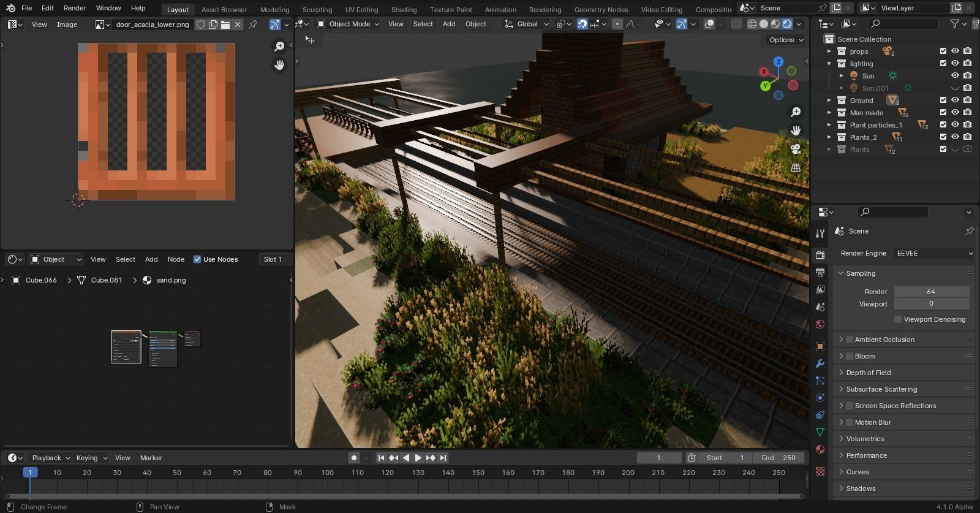Open the Render menu
Viewport: 980px width, 513px height.
point(75,8)
